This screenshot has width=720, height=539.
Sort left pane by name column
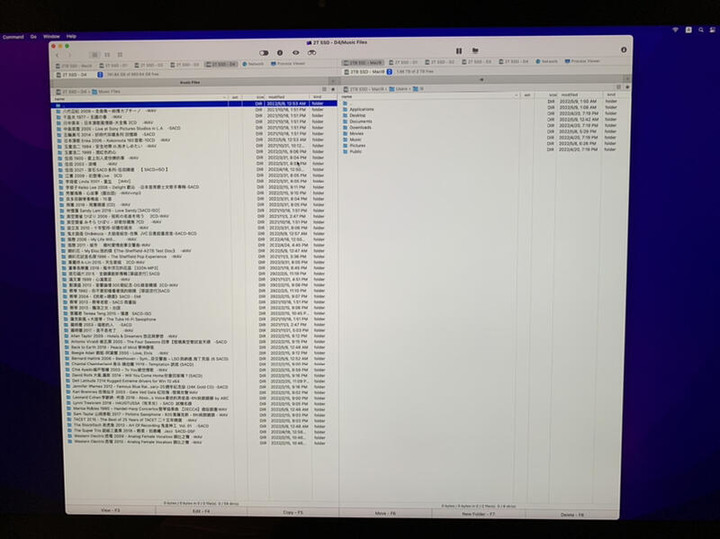click(140, 98)
